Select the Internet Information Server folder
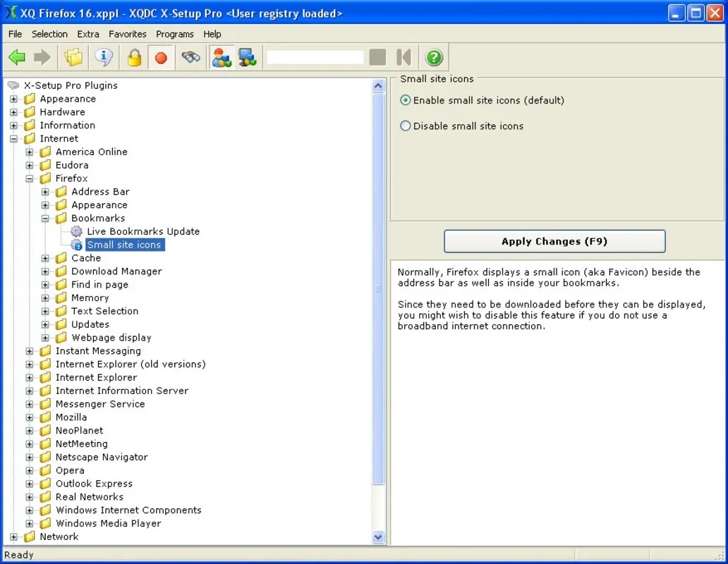Viewport: 728px width, 564px height. pos(121,391)
